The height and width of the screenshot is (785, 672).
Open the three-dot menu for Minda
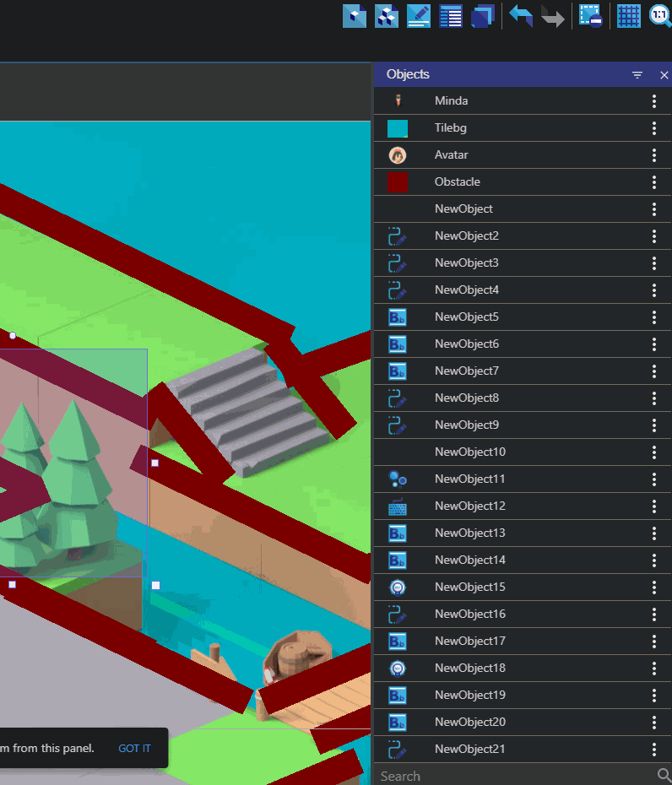pyautogui.click(x=654, y=101)
